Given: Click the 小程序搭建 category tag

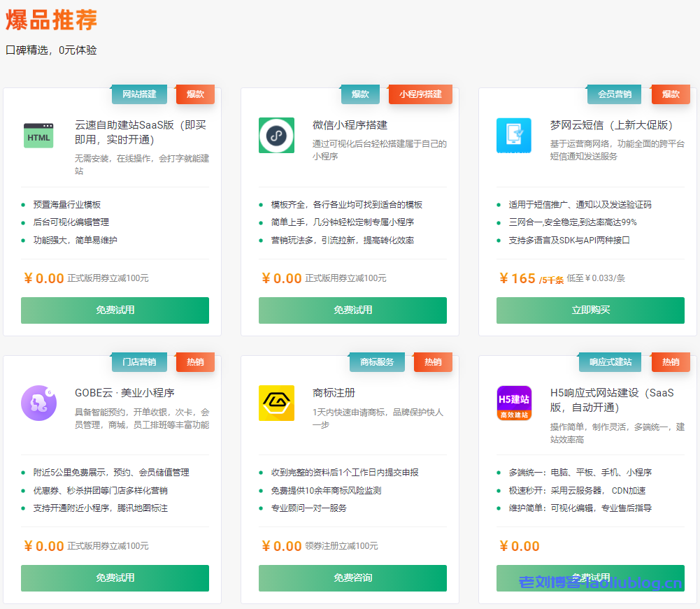Looking at the screenshot, I should (420, 94).
